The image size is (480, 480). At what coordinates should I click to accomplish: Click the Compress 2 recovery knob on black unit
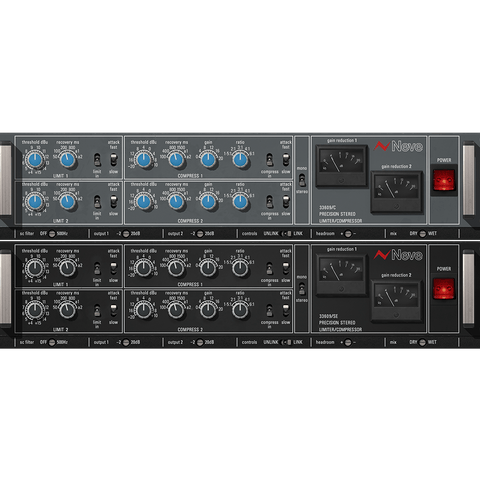tap(176, 310)
